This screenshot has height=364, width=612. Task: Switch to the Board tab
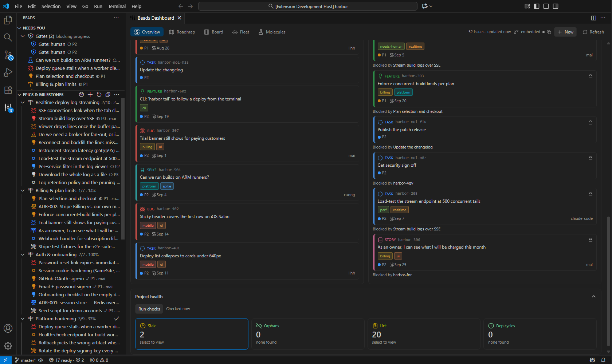[x=213, y=32]
